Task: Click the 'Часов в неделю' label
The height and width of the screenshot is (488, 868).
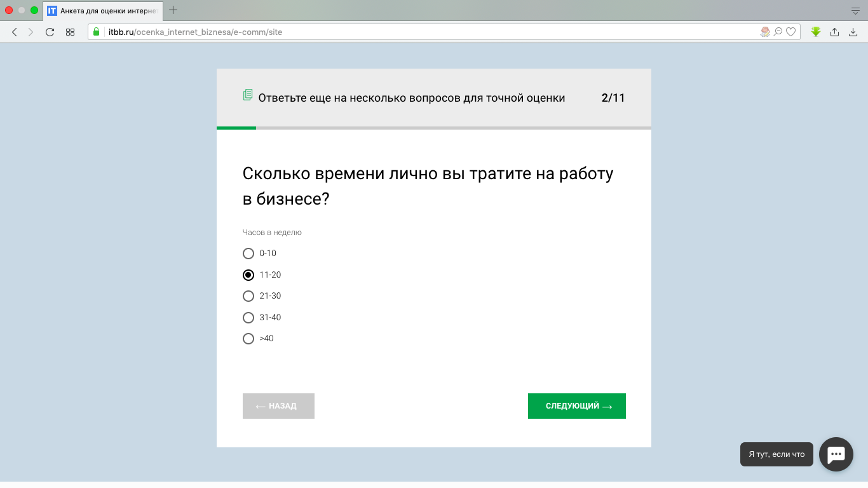Action: (x=272, y=233)
